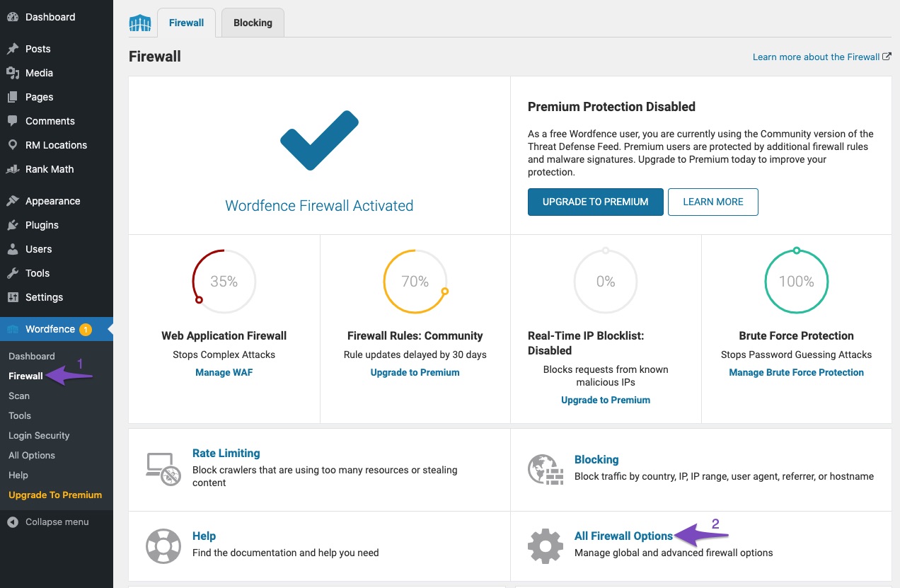
Task: Open the Blocking options link
Action: (596, 459)
